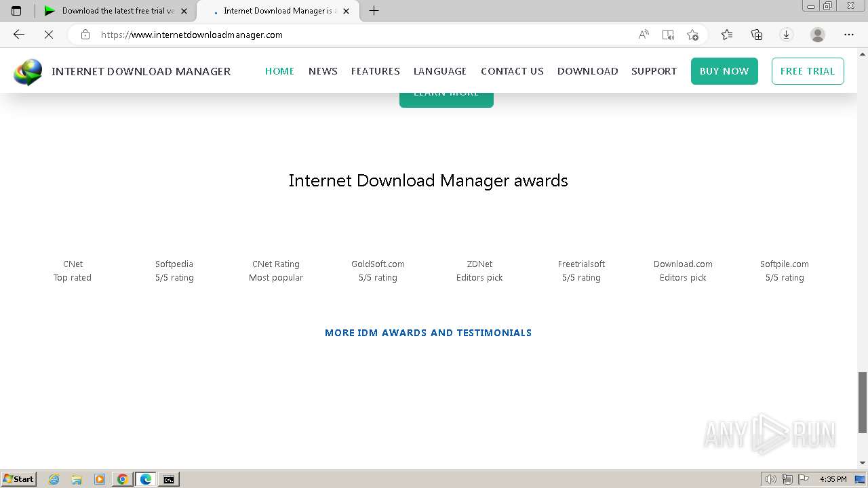
Task: Open a new tab with plus button
Action: pos(374,11)
